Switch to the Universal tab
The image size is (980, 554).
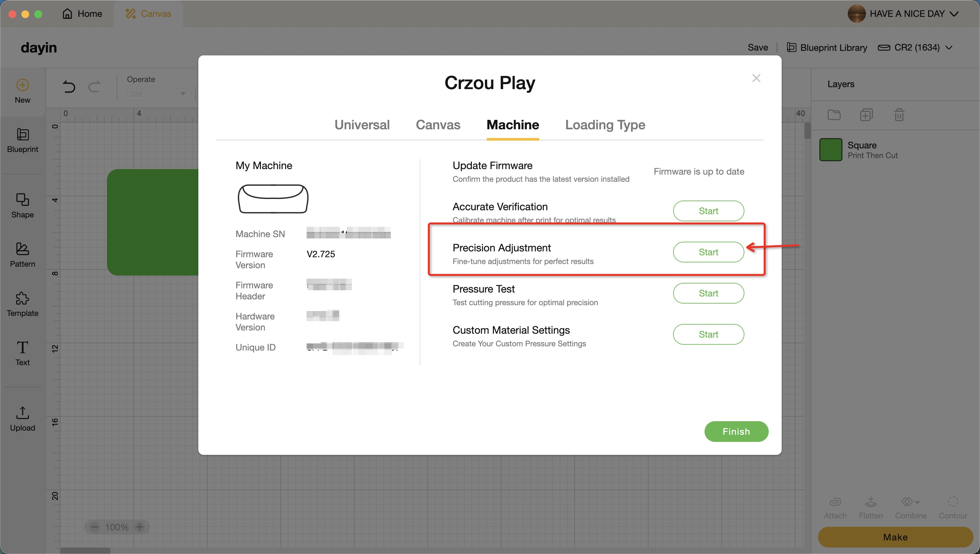(362, 125)
